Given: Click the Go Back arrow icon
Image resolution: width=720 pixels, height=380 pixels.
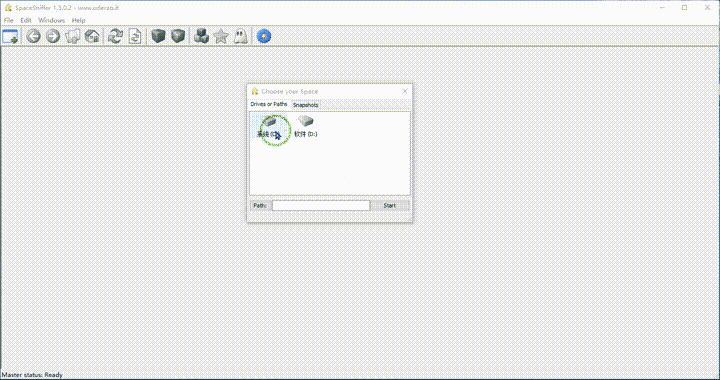Looking at the screenshot, I should (33, 36).
